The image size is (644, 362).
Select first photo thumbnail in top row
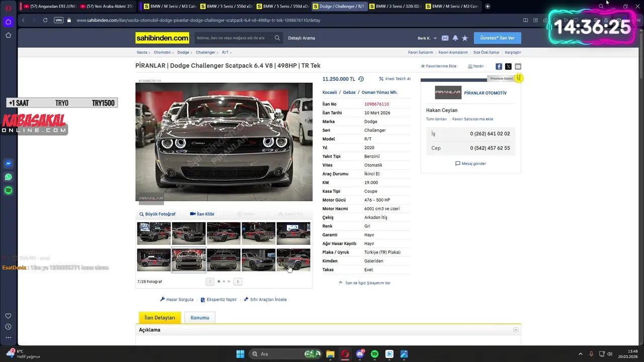[x=154, y=233]
